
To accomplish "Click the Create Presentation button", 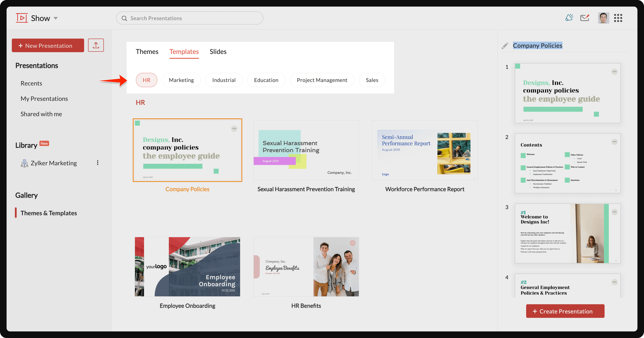I will (x=565, y=311).
